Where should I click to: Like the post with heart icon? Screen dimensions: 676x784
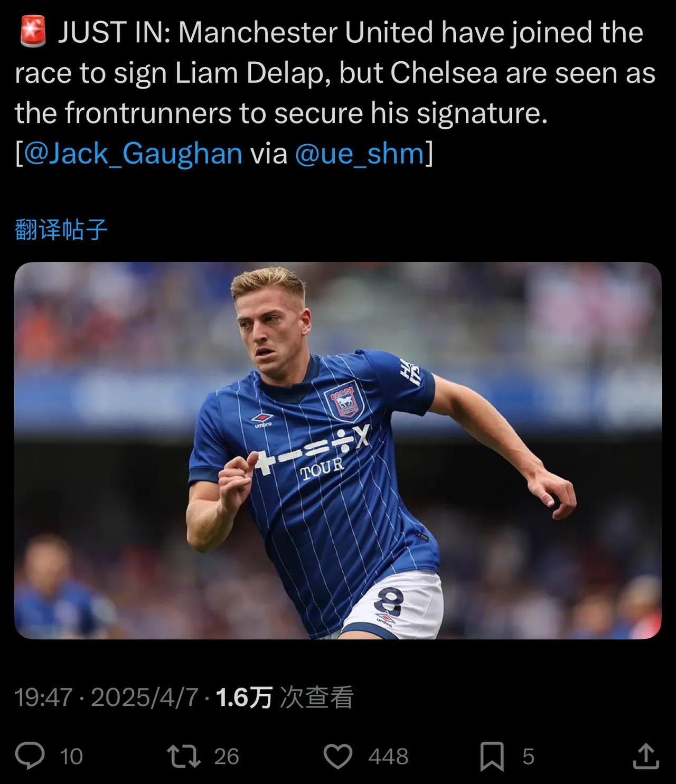[x=338, y=757]
